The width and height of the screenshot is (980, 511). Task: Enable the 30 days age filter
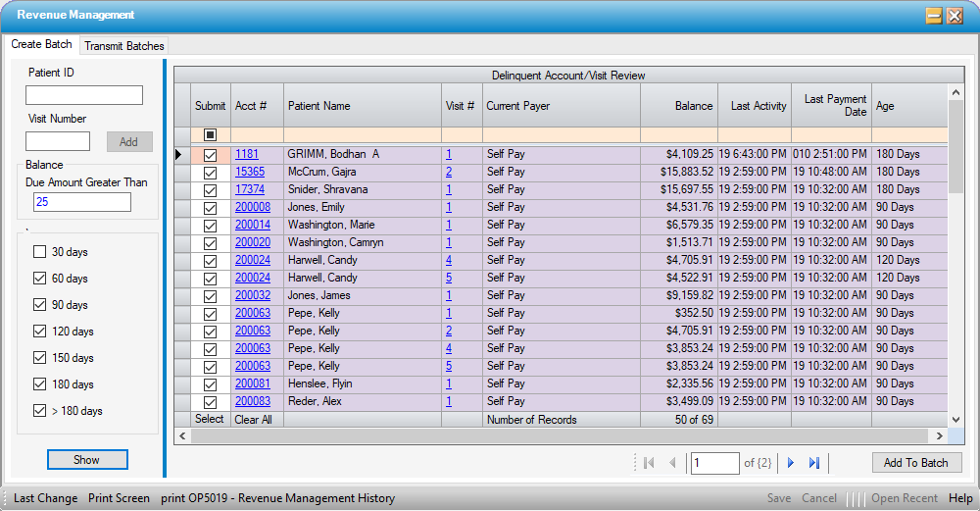click(40, 252)
